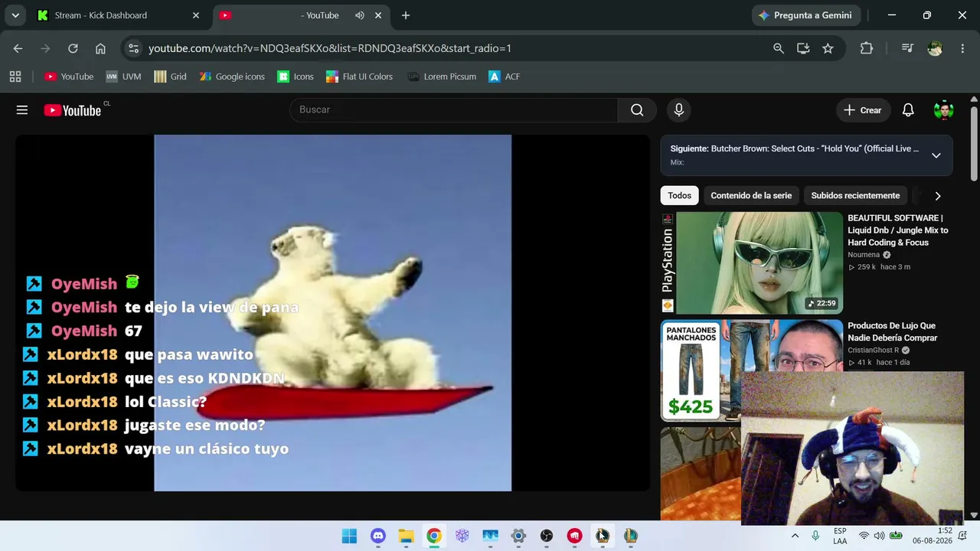
Task: Open the Chrome profile avatar
Action: point(935,48)
